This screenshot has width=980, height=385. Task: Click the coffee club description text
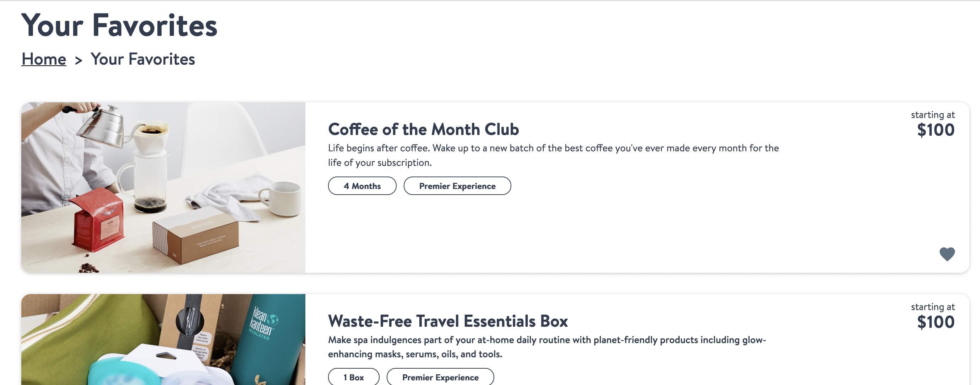(x=553, y=155)
